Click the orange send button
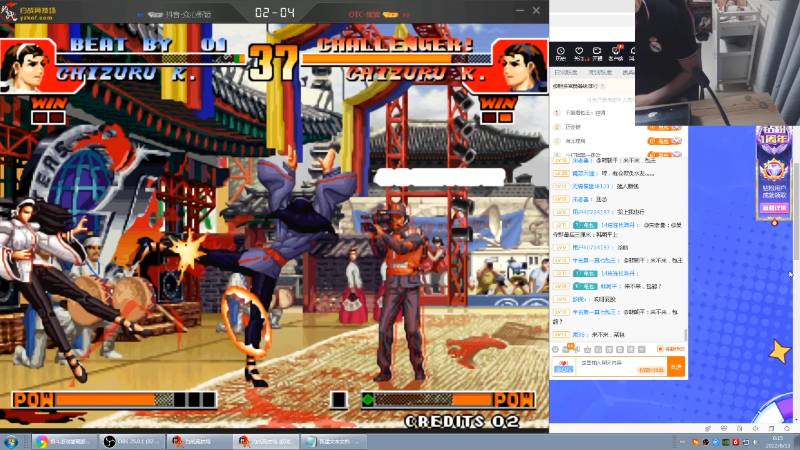The height and width of the screenshot is (450, 800). pos(676,367)
